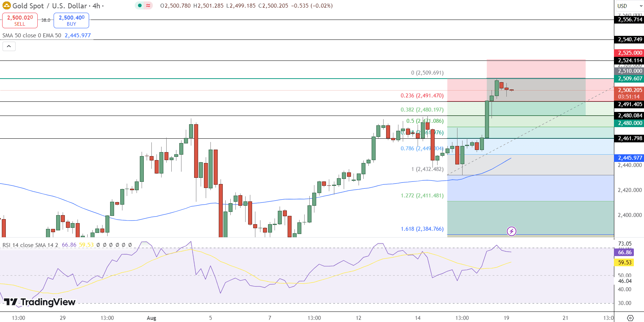644x322 pixels.
Task: Click the 4h timeframe label
Action: pyautogui.click(x=96, y=6)
